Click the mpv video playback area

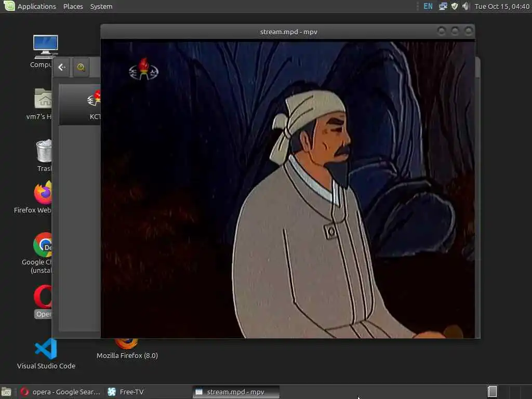pos(288,189)
